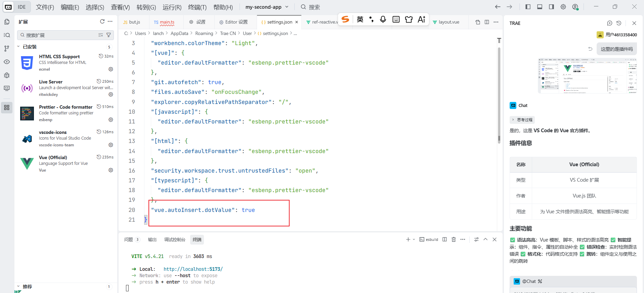Select the Live Server extension entry

coord(66,88)
